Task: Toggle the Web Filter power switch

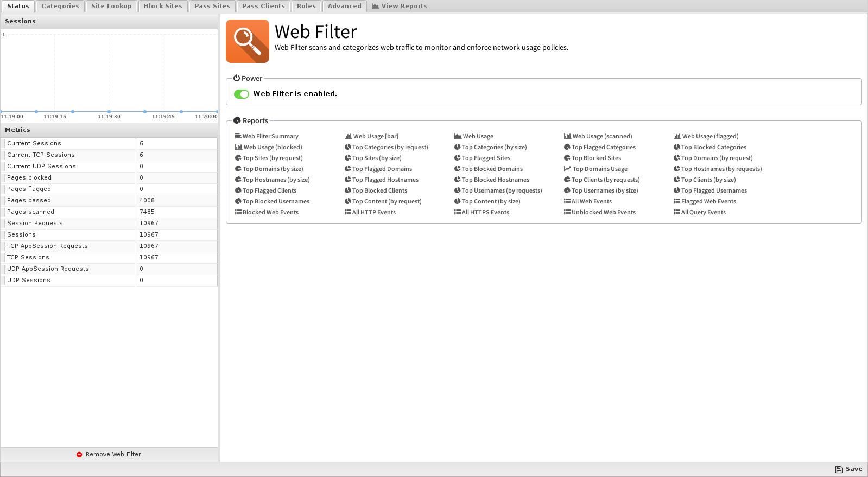Action: pos(242,94)
